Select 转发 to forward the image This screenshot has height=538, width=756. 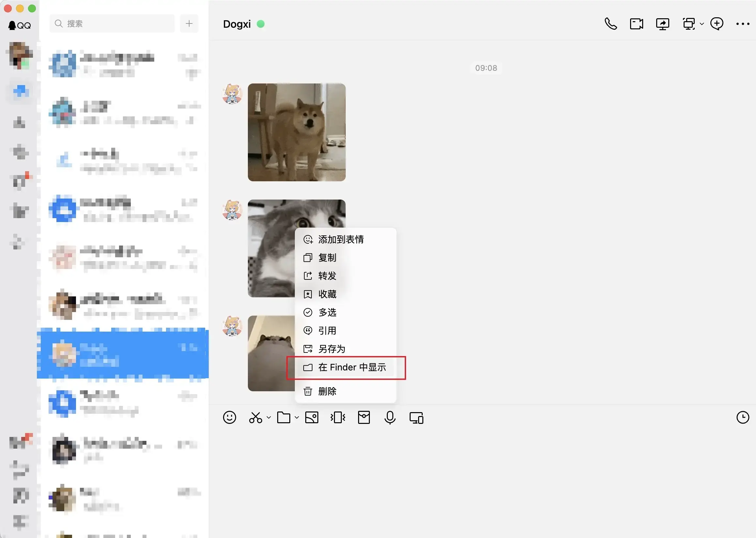345,276
